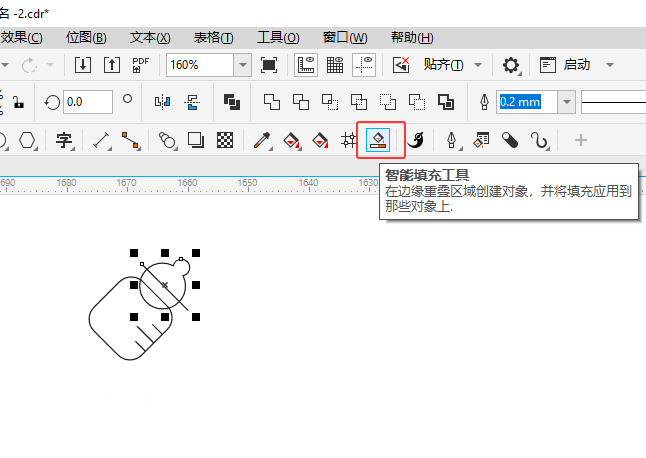This screenshot has width=646, height=458.
Task: Toggle the show rulers button
Action: click(306, 65)
